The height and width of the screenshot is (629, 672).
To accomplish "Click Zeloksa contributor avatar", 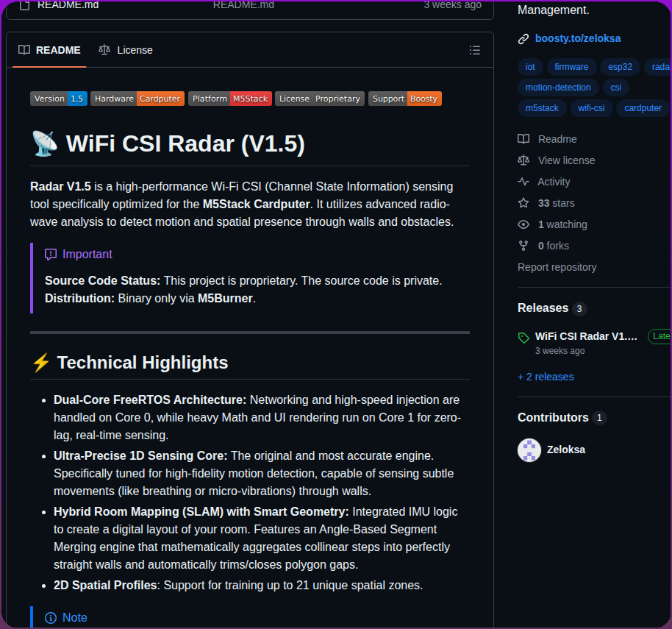I will pyautogui.click(x=529, y=450).
